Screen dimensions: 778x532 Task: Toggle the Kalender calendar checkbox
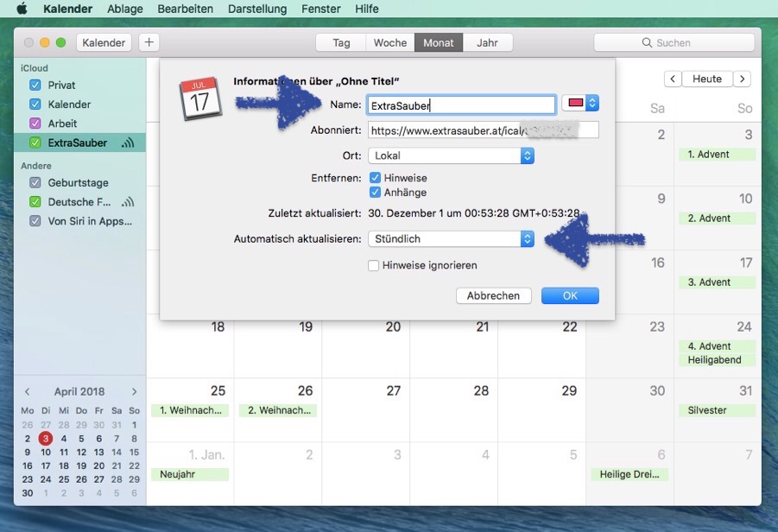35,104
